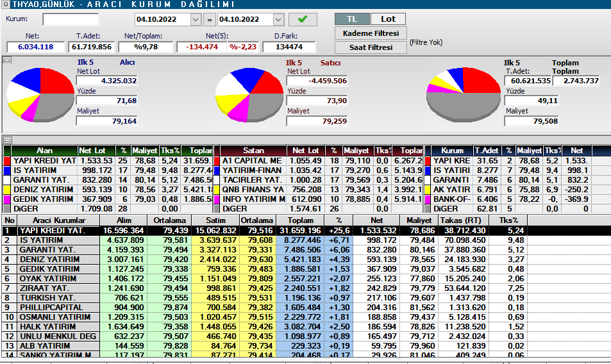The width and height of the screenshot is (611, 364).
Task: Click magenta swatch beside GEDIK YATIRIM buyer
Action: 6,199
